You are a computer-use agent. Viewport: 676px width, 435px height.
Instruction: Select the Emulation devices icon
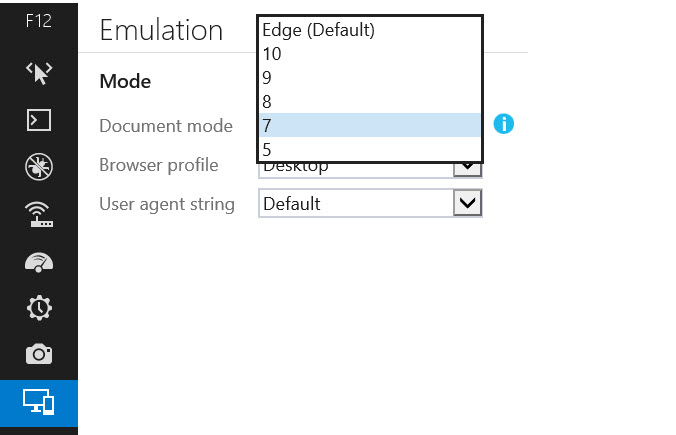(x=39, y=402)
